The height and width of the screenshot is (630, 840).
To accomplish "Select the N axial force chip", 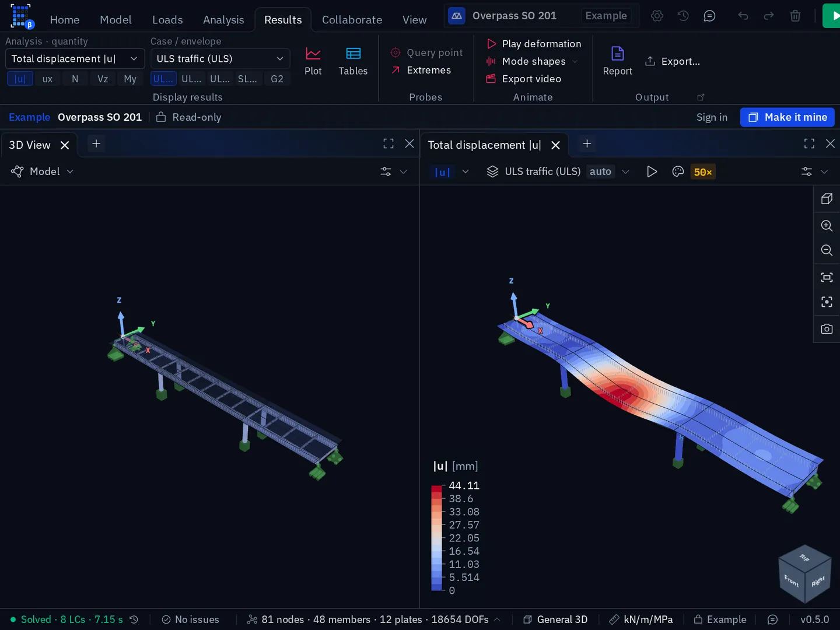I will click(75, 79).
